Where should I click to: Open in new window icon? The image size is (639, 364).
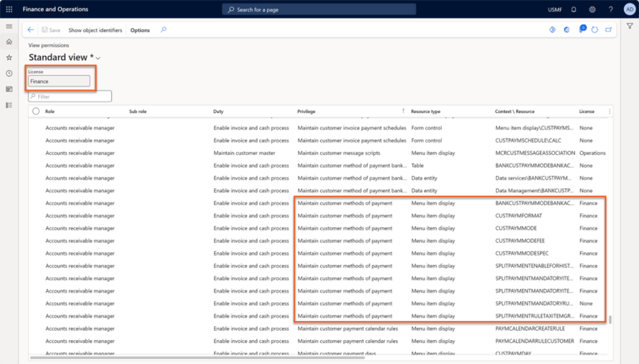[609, 30]
